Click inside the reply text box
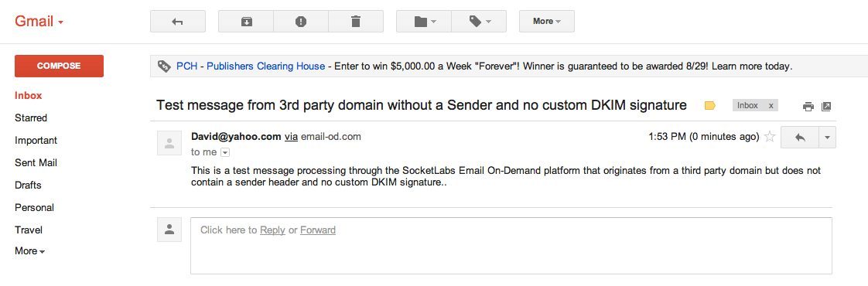 tap(511, 246)
